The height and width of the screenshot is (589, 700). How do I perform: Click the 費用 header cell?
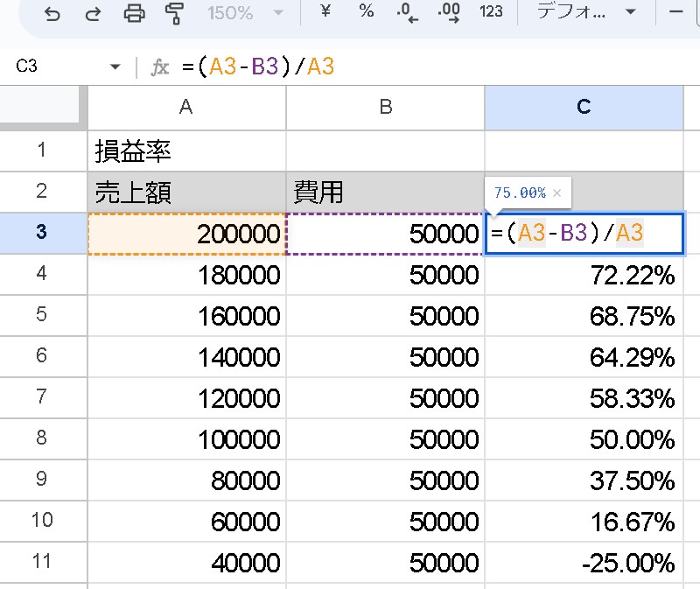click(x=385, y=192)
